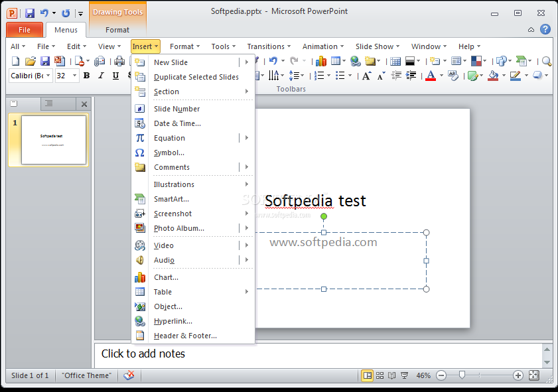
Task: Click the increase indent icon
Action: pyautogui.click(x=411, y=76)
